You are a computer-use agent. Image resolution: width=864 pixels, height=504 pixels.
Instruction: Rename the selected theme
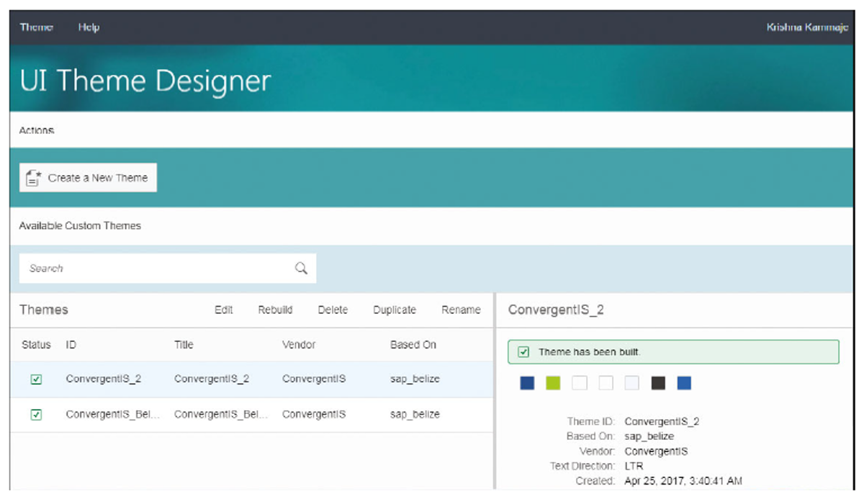point(461,310)
